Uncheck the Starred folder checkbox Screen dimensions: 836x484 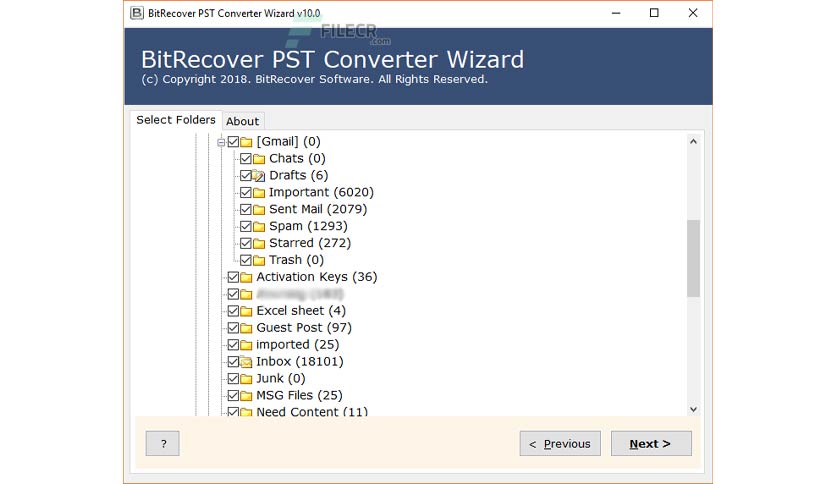coord(246,244)
